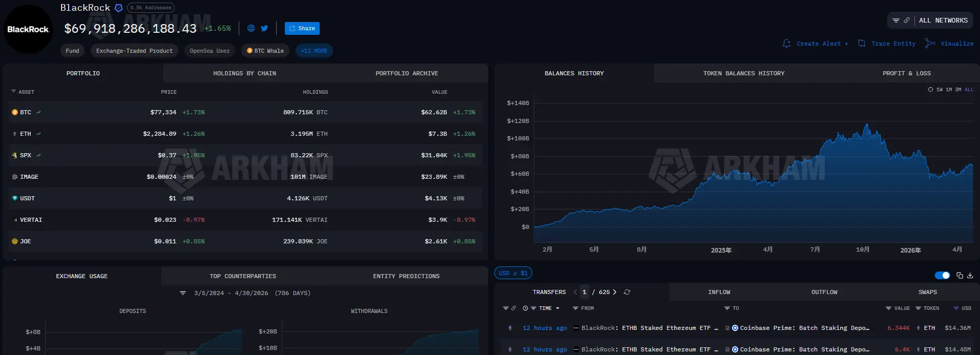This screenshot has width=980, height=355.
Task: Open BlackRock's Twitter profile icon
Action: [x=264, y=29]
